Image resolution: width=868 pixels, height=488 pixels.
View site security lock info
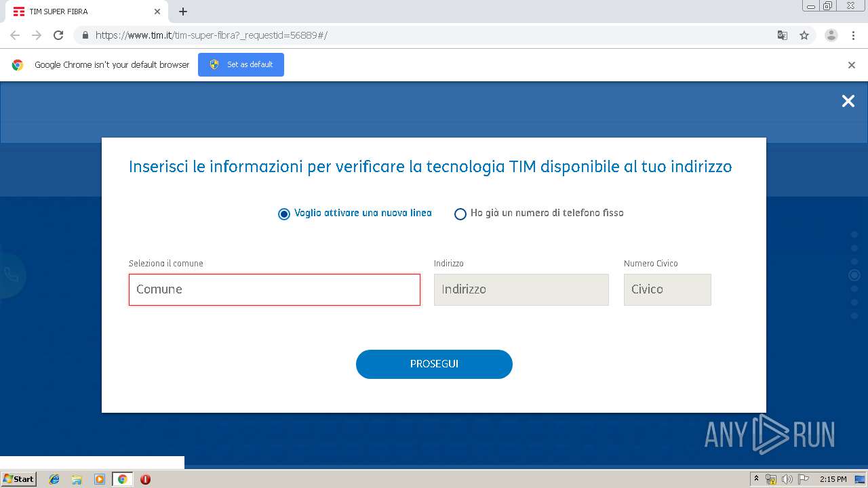85,35
